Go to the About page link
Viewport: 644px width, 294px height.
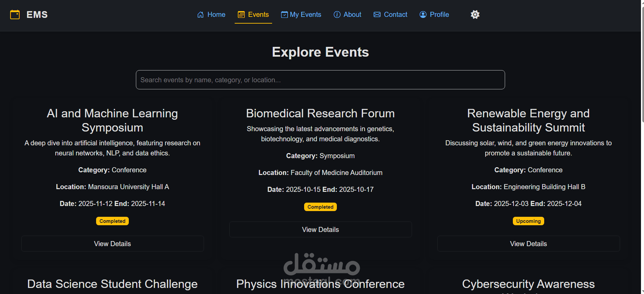(347, 14)
